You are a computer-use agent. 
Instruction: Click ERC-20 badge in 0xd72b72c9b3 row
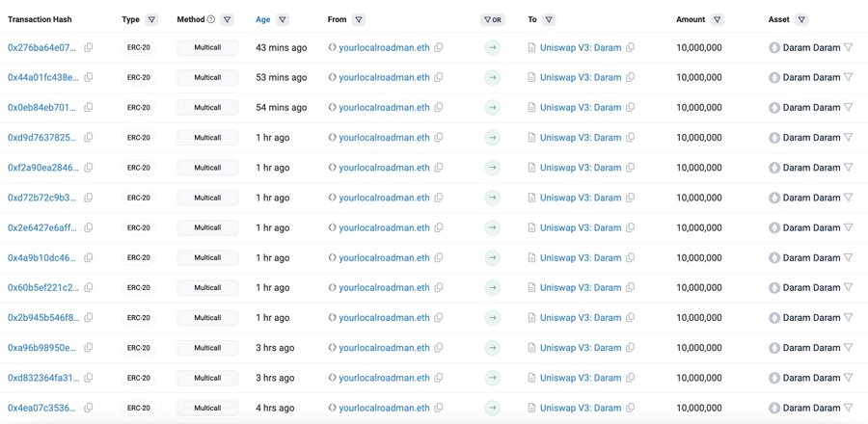point(138,198)
